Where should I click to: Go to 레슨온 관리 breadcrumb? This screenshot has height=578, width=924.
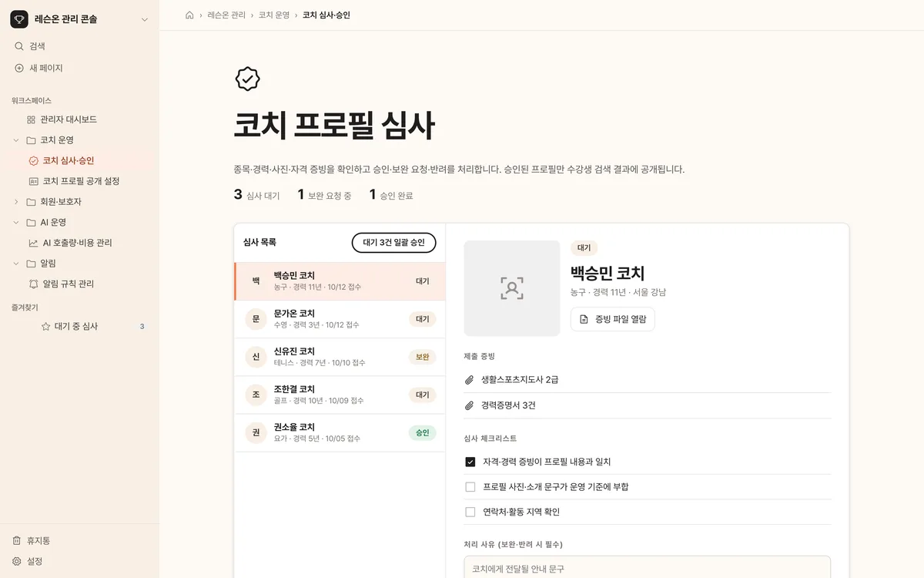click(226, 15)
